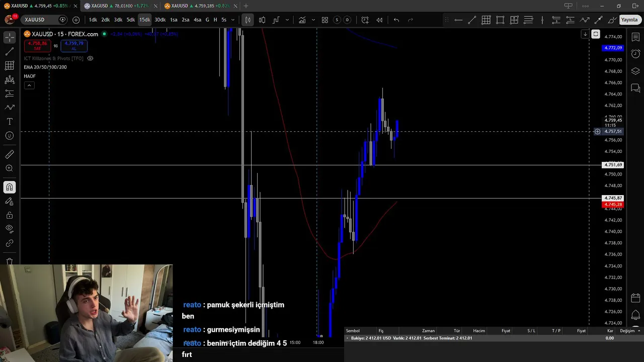Add a new chart tab
Viewport: 644px width, 362px height.
tap(246, 6)
